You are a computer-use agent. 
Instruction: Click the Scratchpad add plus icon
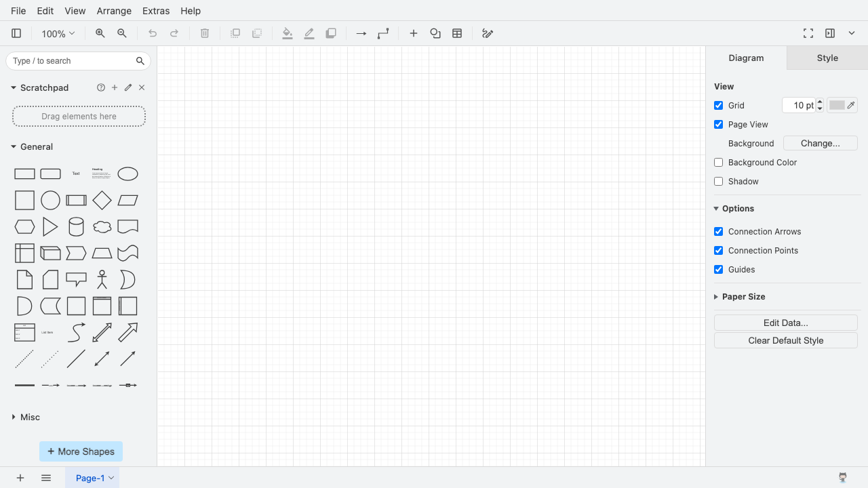point(115,87)
